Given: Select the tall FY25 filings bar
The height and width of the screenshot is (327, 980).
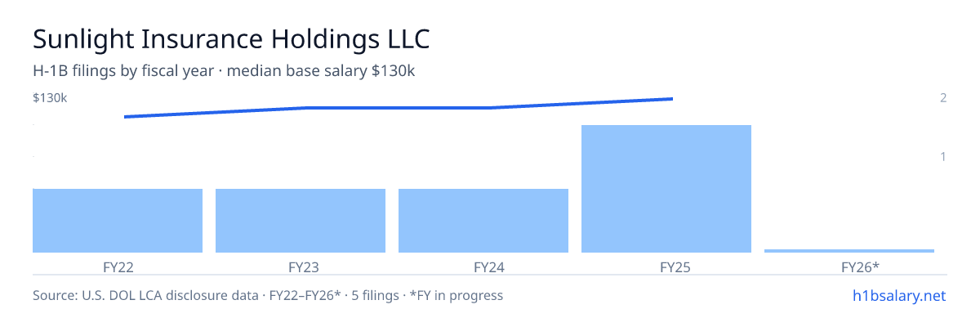Looking at the screenshot, I should pos(666,189).
